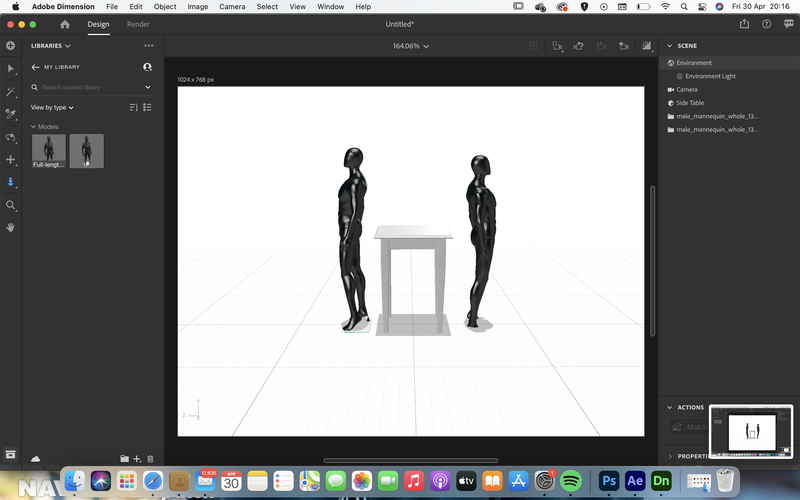Switch library to list view
800x500 pixels.
(x=147, y=107)
